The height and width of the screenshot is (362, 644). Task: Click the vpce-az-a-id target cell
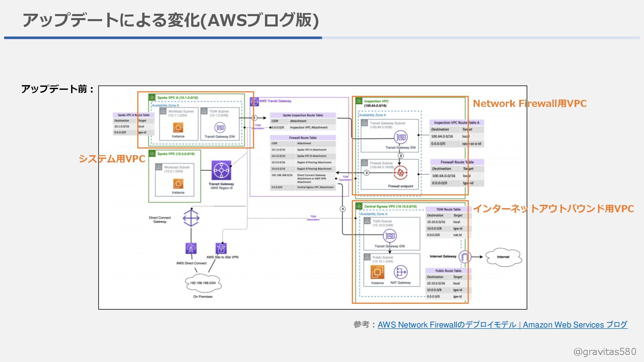click(472, 144)
